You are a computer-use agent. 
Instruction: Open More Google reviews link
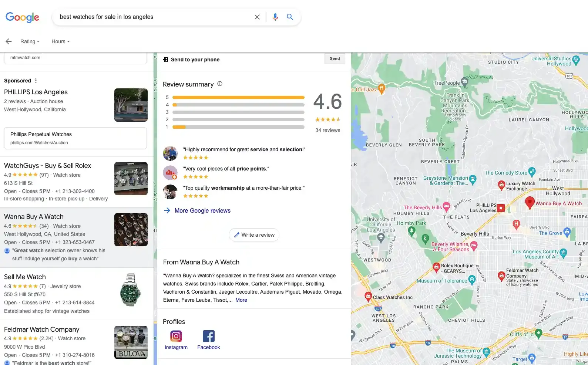pos(202,210)
